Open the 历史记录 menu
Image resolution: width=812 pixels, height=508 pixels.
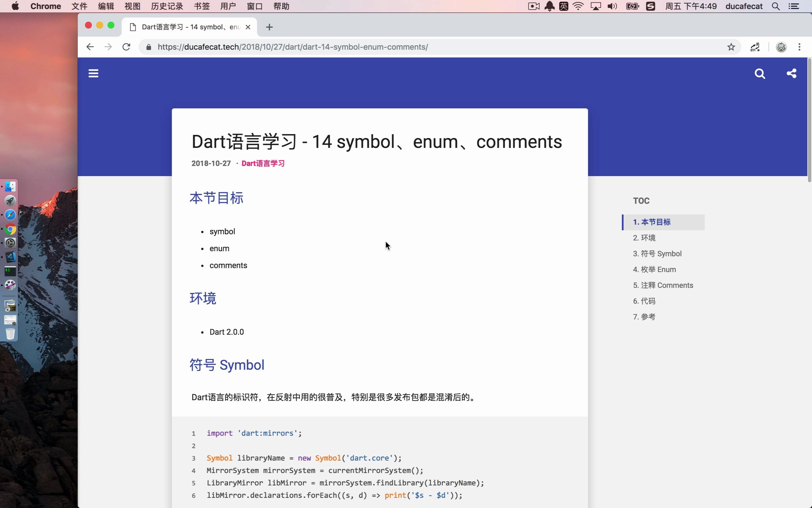(167, 6)
